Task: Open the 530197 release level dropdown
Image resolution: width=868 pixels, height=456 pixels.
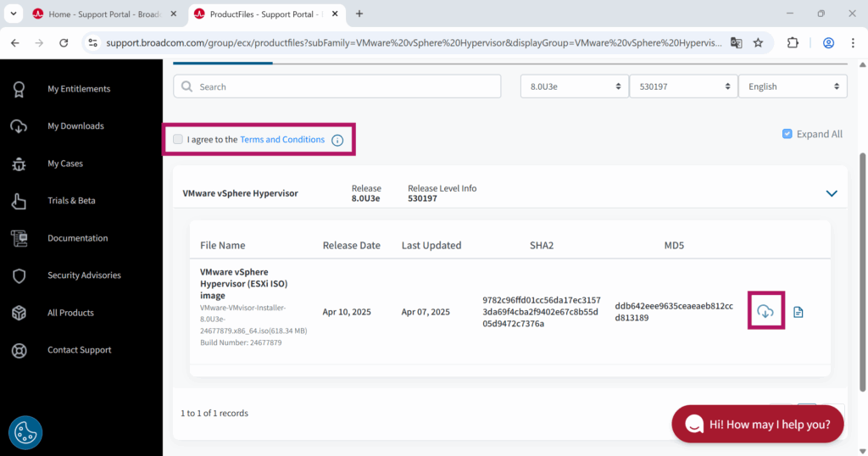Action: tap(682, 86)
